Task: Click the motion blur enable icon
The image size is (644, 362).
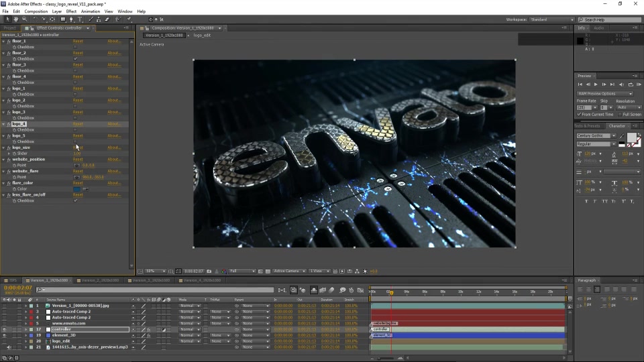Action: pos(331,290)
